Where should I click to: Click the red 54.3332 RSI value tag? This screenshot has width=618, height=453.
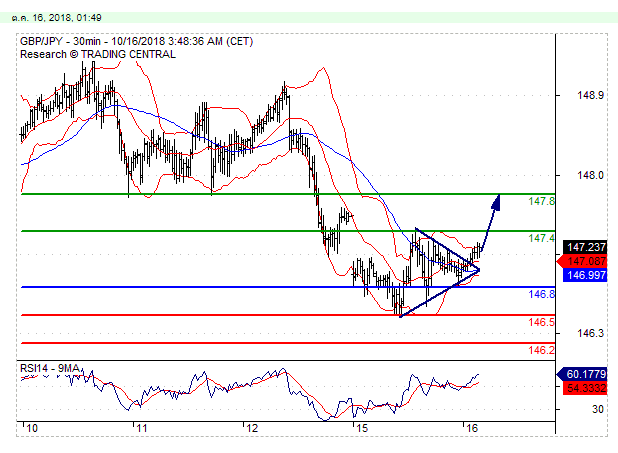(x=582, y=387)
